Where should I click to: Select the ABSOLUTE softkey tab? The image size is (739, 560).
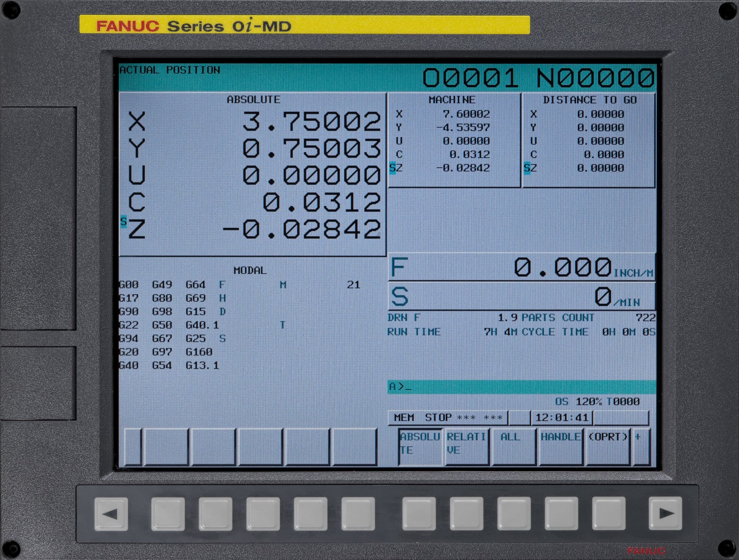(420, 446)
